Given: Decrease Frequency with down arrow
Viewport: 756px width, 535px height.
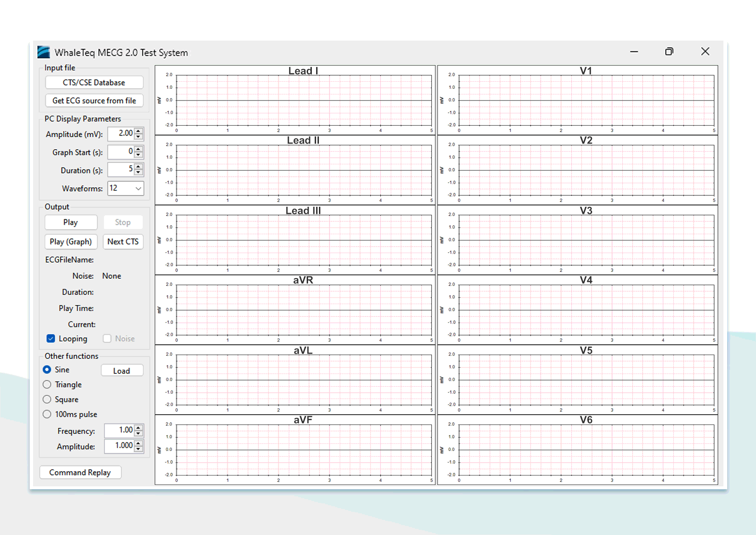Looking at the screenshot, I should click(x=138, y=433).
